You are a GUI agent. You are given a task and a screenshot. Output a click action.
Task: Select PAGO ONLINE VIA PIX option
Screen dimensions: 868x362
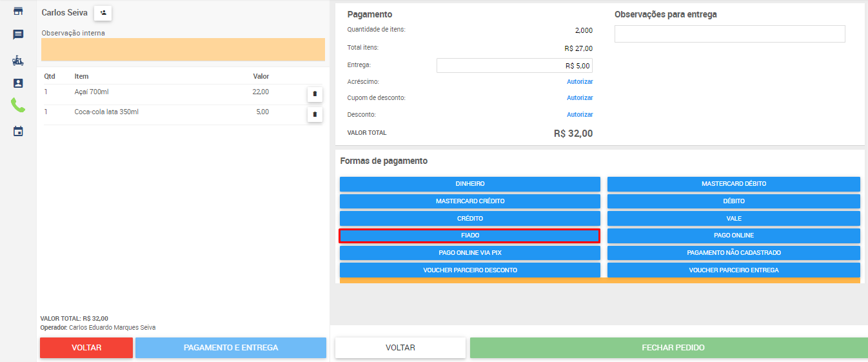tap(469, 253)
